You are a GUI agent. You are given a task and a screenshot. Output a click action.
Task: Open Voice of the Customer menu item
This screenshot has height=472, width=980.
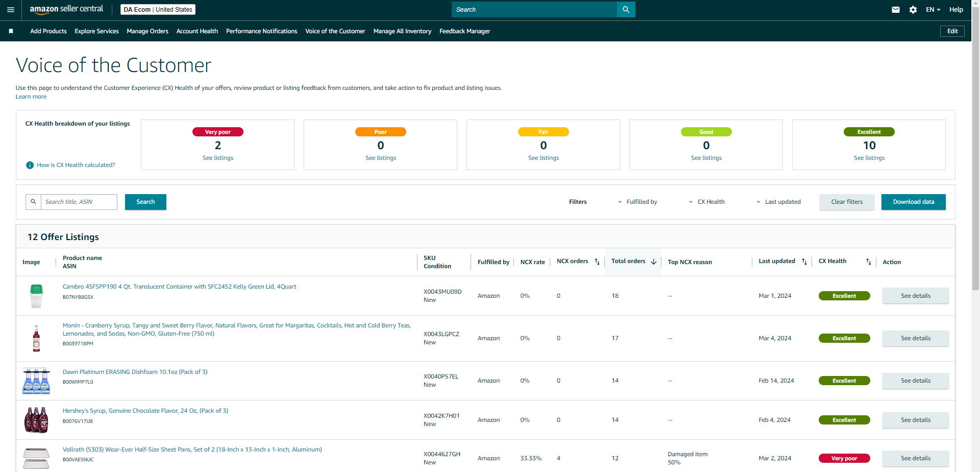(335, 31)
